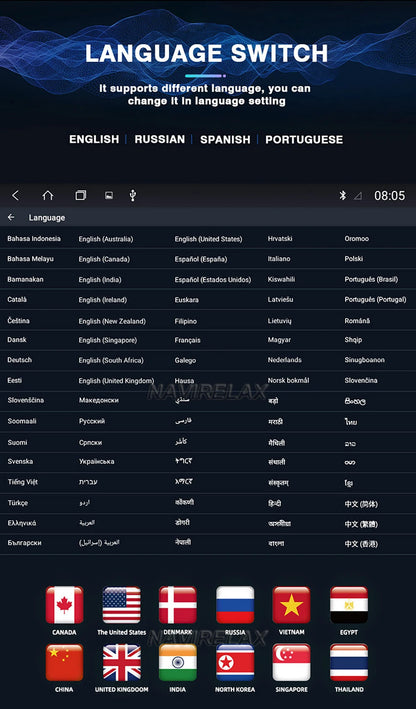Choose English (United States) language
This screenshot has height=709, width=416.
tap(208, 239)
